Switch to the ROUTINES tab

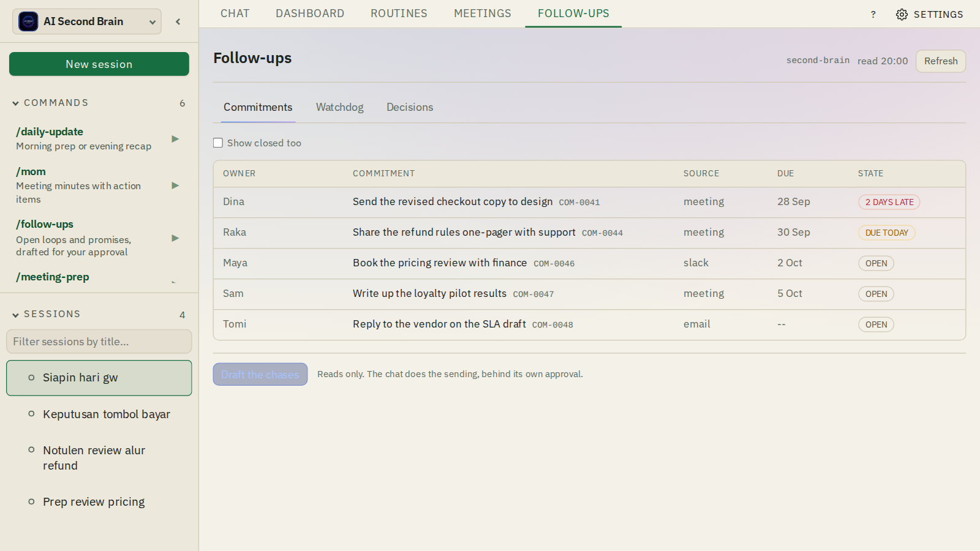tap(399, 13)
